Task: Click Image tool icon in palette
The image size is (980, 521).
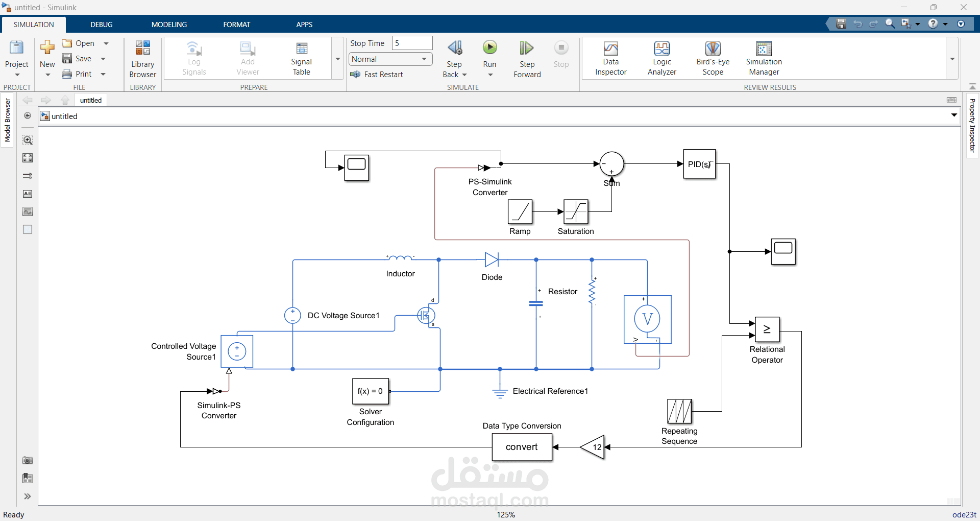Action: 28,211
